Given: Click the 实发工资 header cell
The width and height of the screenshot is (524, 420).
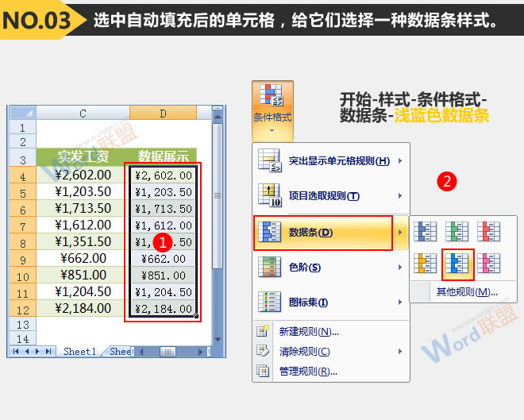Looking at the screenshot, I should (83, 157).
